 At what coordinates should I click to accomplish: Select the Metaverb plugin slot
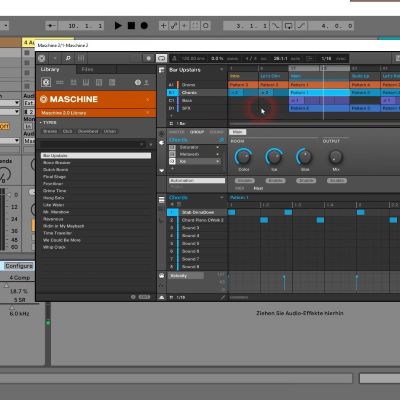pyautogui.click(x=195, y=154)
